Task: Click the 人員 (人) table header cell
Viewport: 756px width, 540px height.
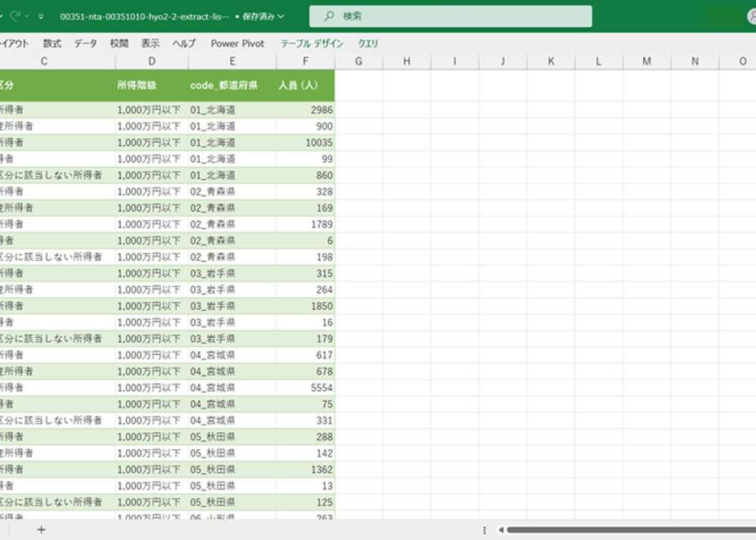Action: 306,85
